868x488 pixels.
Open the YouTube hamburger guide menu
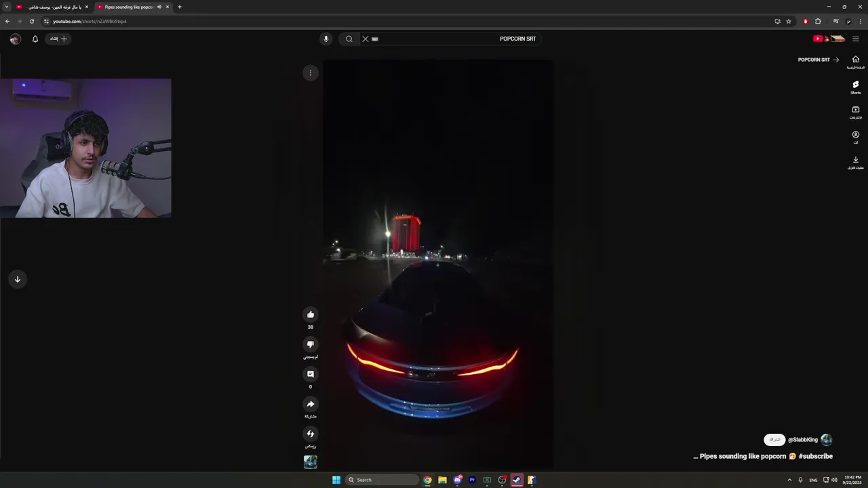(x=856, y=39)
